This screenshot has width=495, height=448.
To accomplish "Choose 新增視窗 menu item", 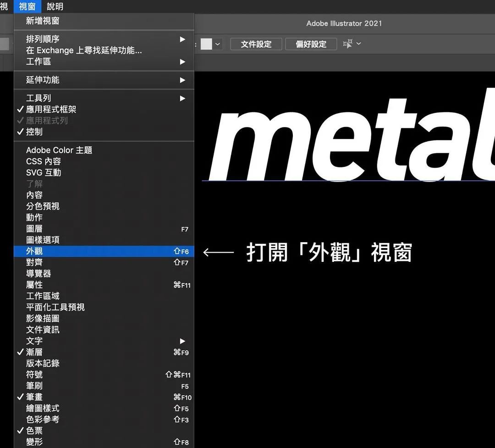I will click(42, 21).
